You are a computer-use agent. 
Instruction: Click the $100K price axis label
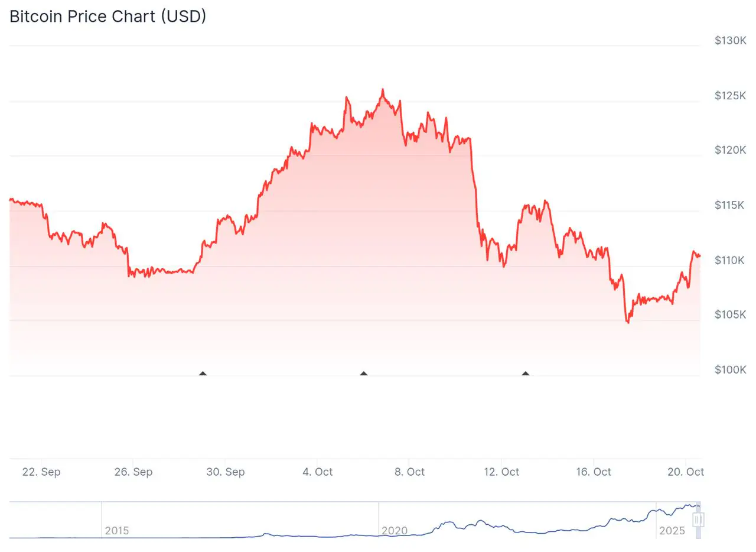[x=731, y=370]
